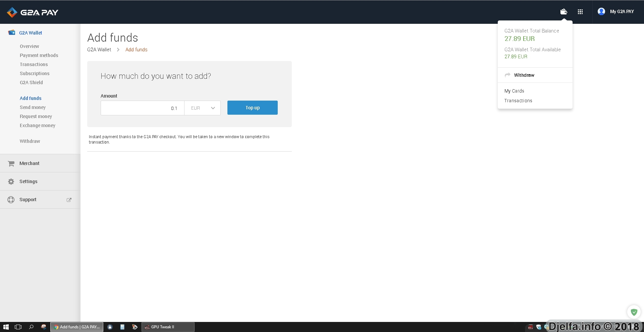Click the G2A Wallet card icon in sidebar
This screenshot has width=644, height=332.
click(x=11, y=33)
